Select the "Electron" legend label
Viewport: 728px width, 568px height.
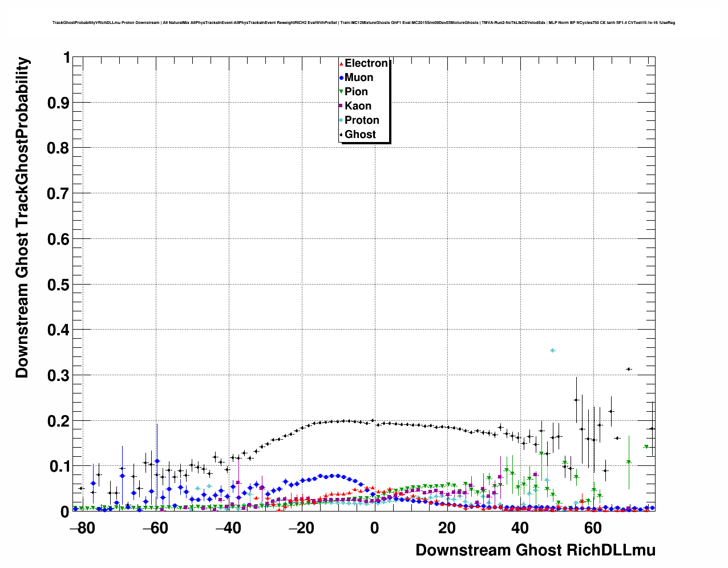(366, 63)
